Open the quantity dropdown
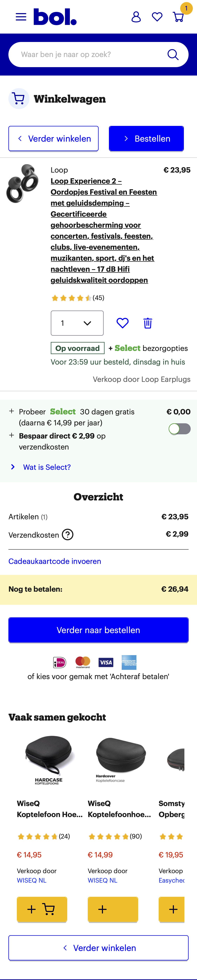The width and height of the screenshot is (197, 980). click(77, 323)
